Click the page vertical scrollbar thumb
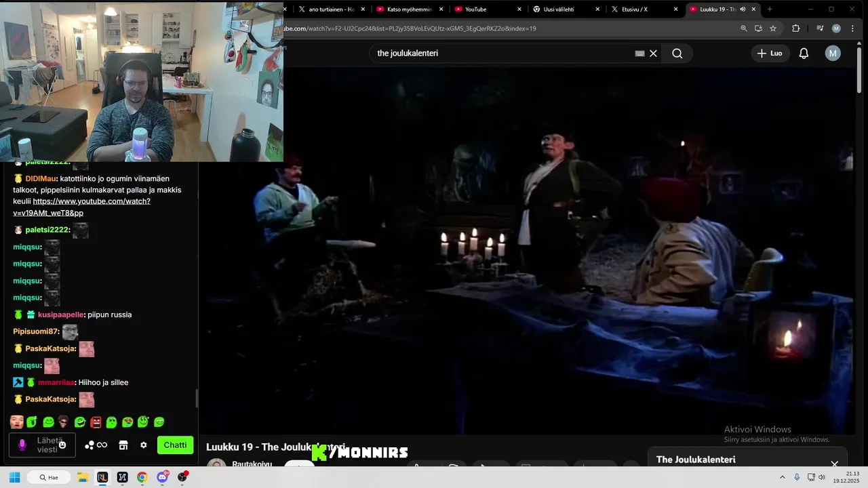868x488 pixels. coord(860,71)
